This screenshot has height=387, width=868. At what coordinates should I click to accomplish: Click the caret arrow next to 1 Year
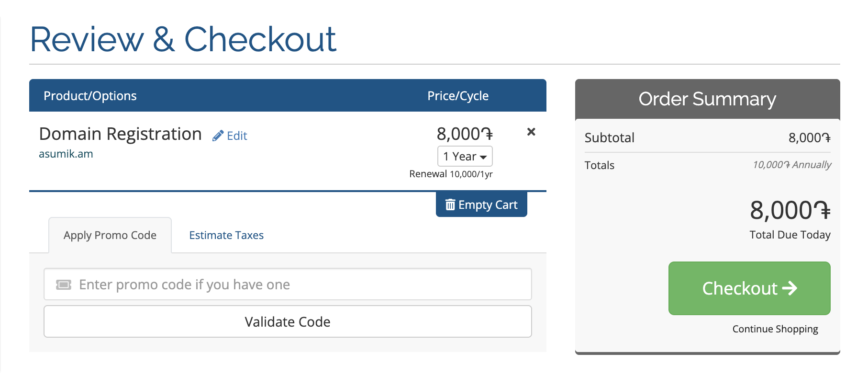[483, 158]
